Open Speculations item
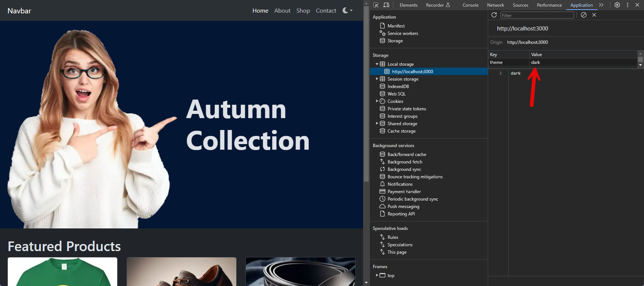This screenshot has width=644, height=286. click(400, 245)
